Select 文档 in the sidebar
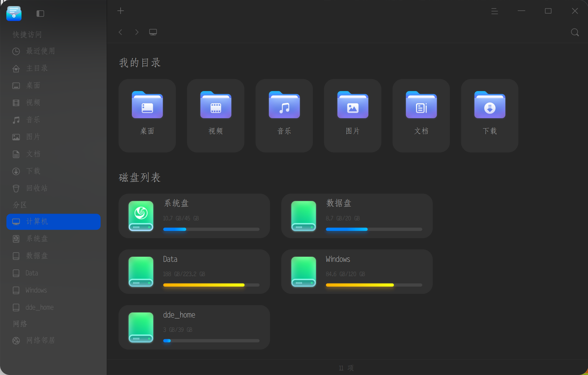This screenshot has width=588, height=375. point(54,154)
